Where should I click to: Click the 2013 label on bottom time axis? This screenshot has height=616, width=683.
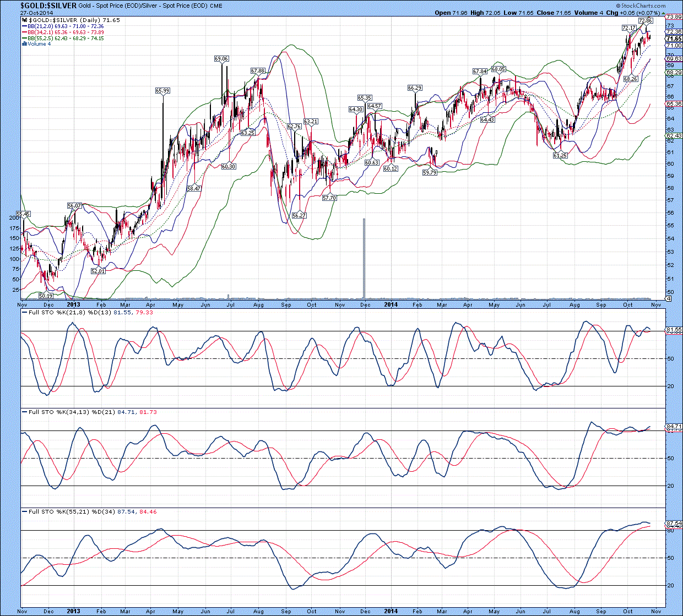[73, 611]
